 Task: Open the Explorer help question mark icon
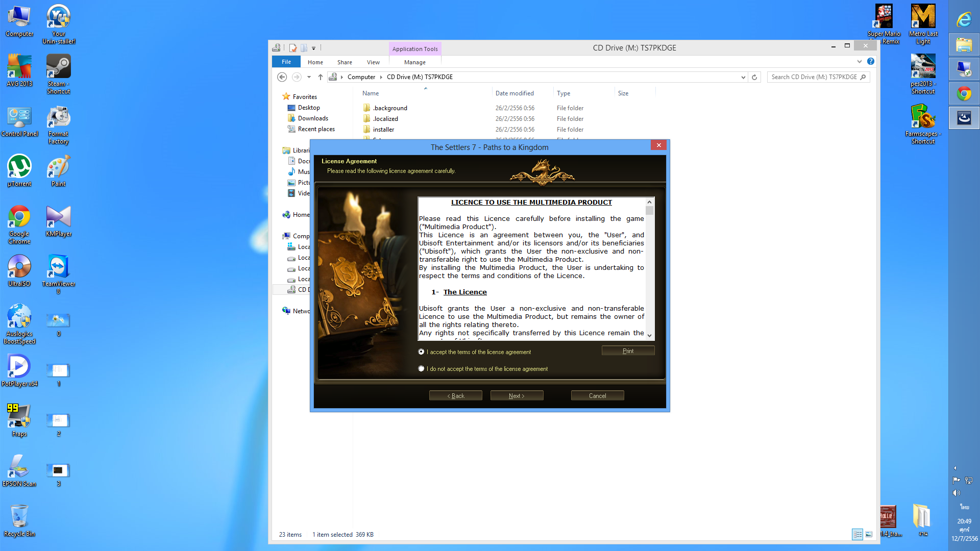tap(871, 61)
